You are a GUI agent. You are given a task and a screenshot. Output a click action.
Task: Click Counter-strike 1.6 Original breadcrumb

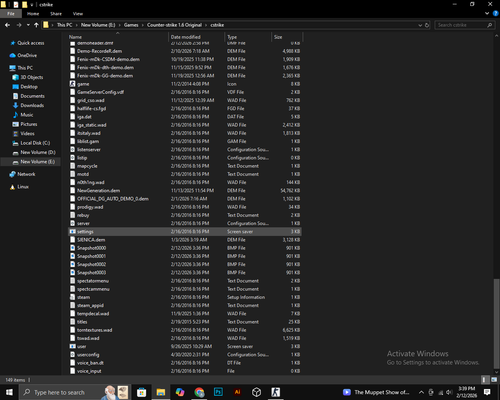(x=174, y=25)
